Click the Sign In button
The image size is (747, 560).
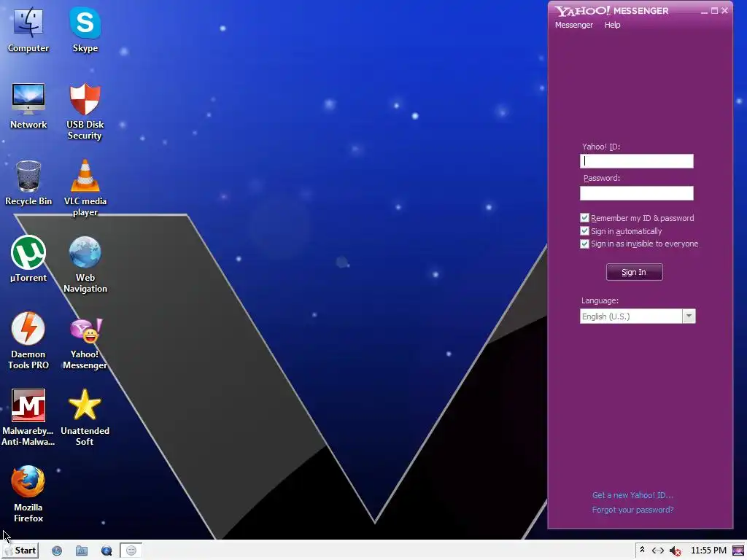click(634, 272)
